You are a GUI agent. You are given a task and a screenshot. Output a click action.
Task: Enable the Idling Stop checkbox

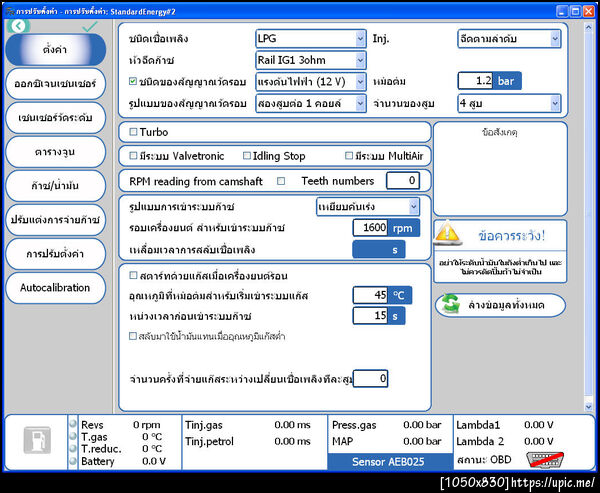[247, 156]
